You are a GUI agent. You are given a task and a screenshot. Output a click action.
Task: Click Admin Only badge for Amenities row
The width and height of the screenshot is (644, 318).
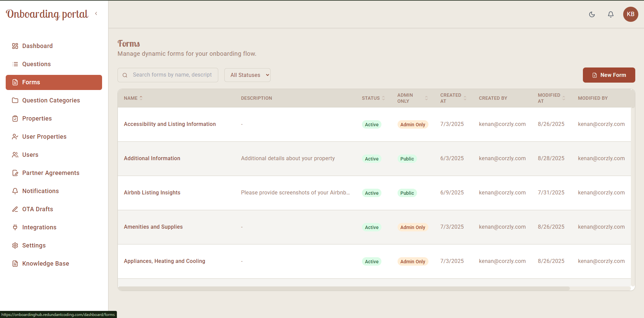(413, 227)
